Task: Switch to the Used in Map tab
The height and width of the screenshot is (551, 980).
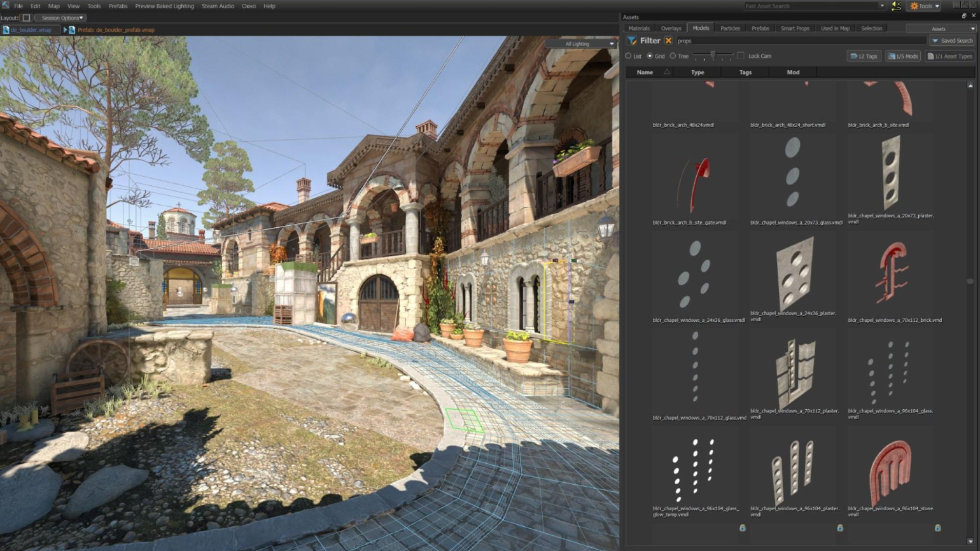Action: (835, 29)
